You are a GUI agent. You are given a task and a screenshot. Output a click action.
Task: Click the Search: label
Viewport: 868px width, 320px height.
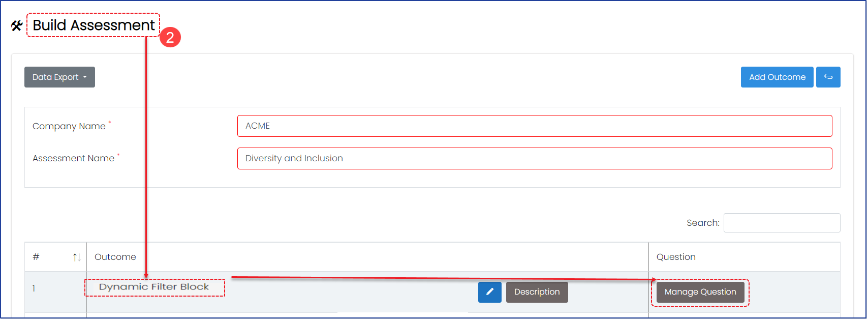703,223
